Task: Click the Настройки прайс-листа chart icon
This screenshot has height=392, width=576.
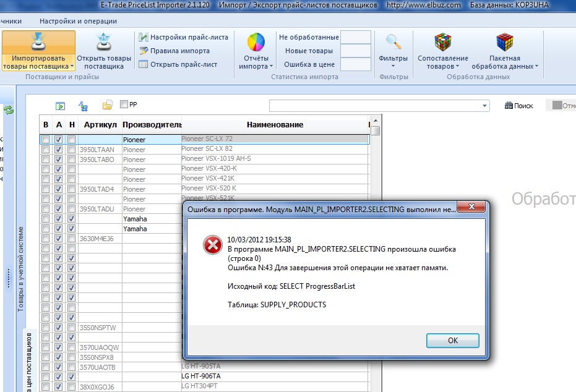Action: (x=143, y=37)
